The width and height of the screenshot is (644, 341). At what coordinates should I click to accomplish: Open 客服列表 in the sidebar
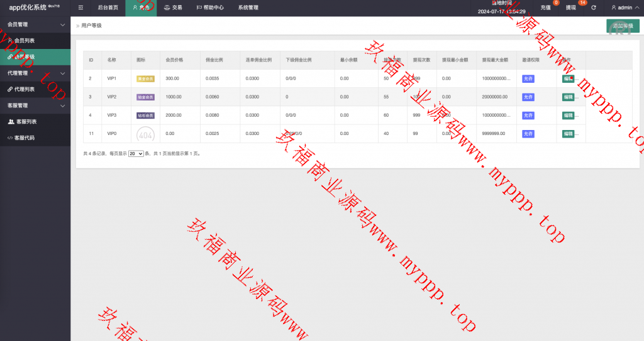[x=25, y=121]
